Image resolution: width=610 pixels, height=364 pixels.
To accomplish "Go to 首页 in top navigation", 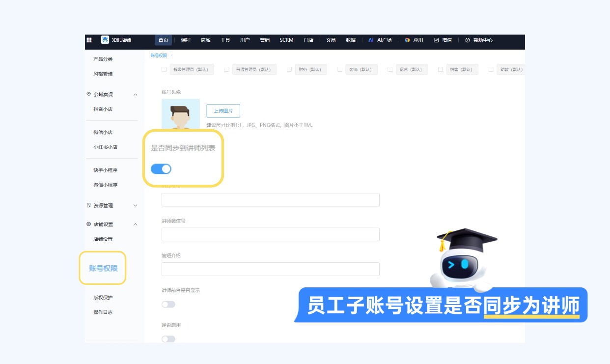I will 164,40.
